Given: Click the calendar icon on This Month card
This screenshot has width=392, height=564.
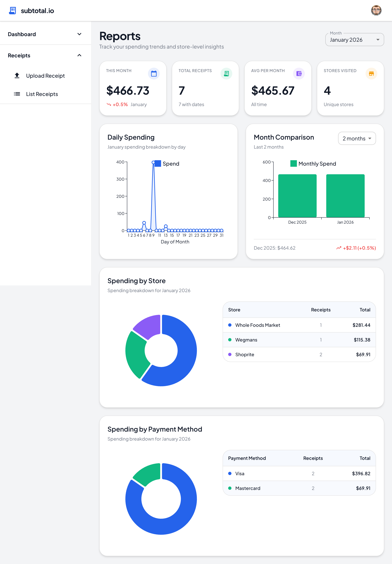Looking at the screenshot, I should tap(154, 73).
